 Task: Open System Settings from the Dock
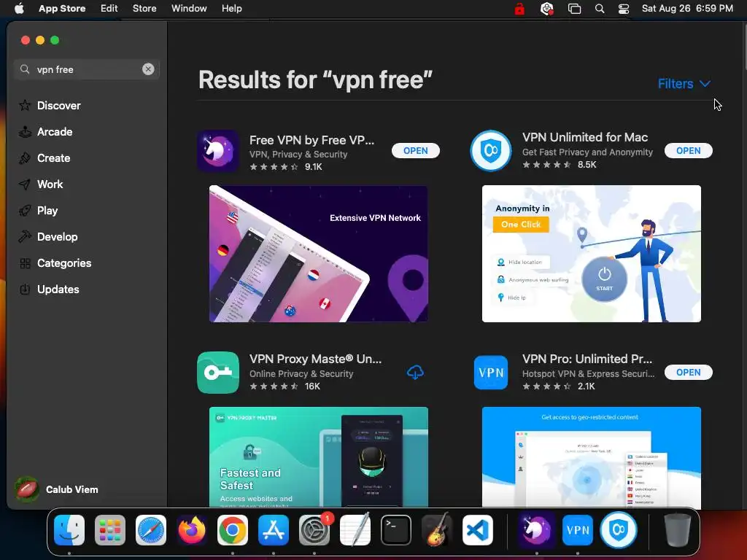click(x=314, y=530)
